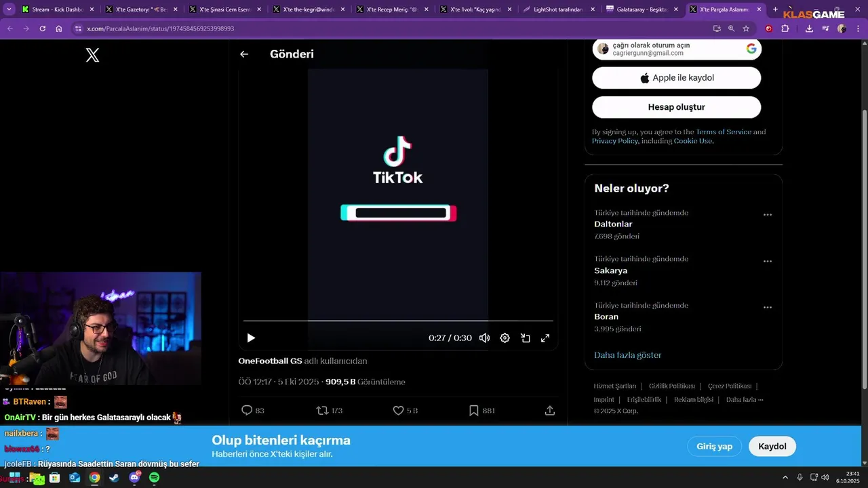Share the post via share icon
The width and height of the screenshot is (868, 488).
(x=550, y=410)
